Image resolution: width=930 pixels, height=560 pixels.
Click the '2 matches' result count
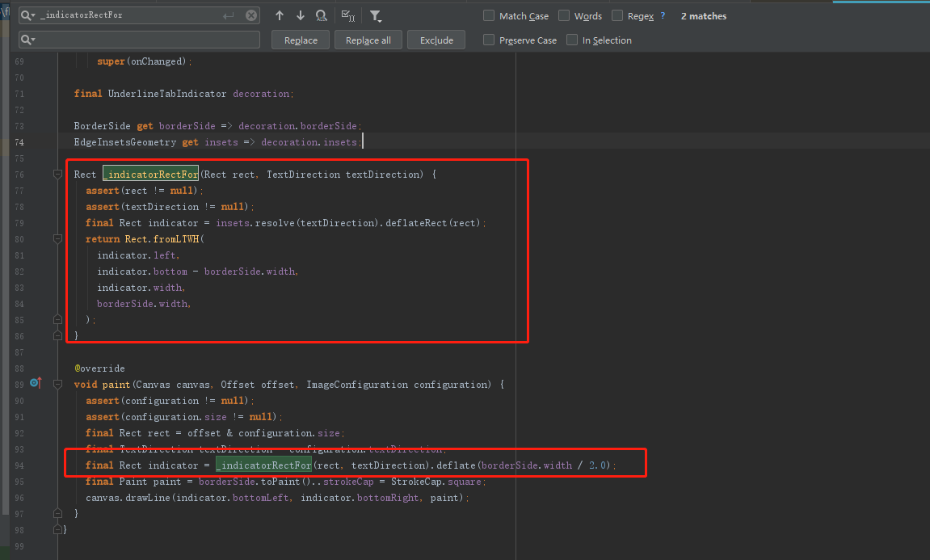(x=704, y=16)
